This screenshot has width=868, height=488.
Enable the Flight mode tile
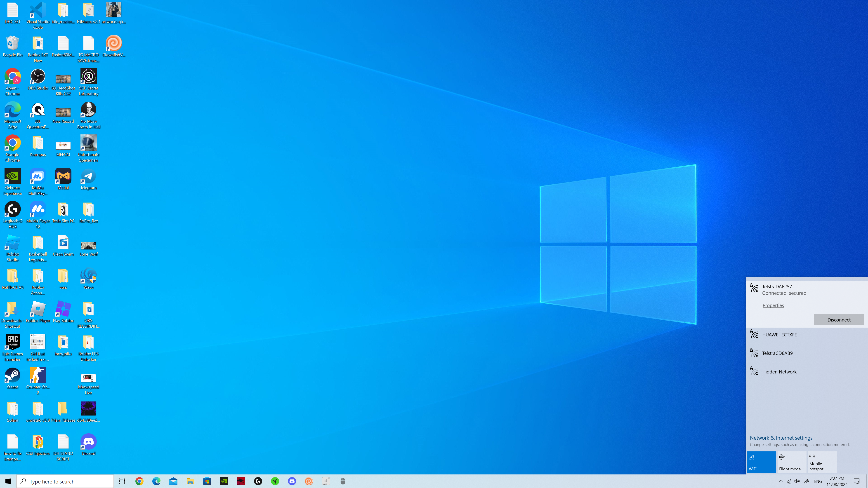click(792, 462)
